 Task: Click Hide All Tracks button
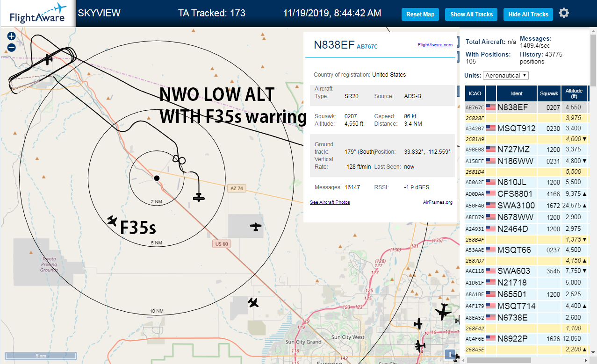(528, 14)
